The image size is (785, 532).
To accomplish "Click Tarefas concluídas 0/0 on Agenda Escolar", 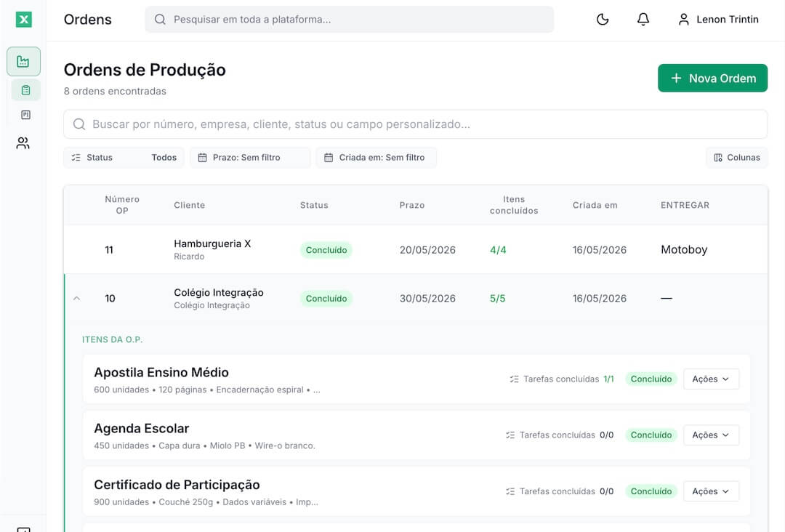I will [560, 435].
